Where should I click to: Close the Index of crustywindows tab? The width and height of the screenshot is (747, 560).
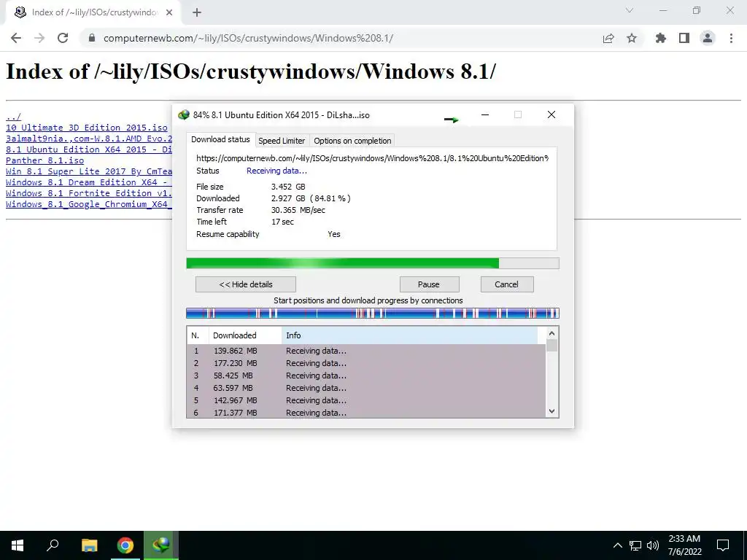click(x=169, y=12)
